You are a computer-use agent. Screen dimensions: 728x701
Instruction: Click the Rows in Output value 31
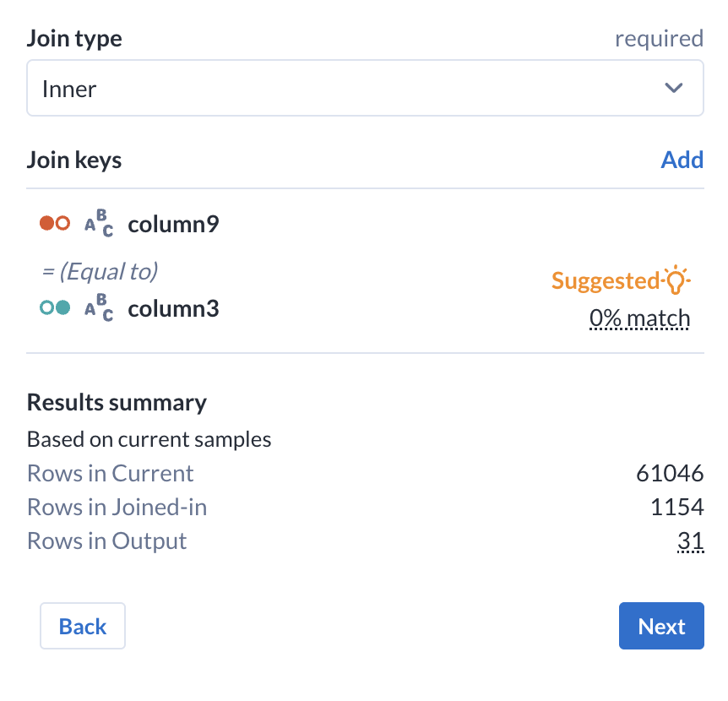pyautogui.click(x=690, y=541)
